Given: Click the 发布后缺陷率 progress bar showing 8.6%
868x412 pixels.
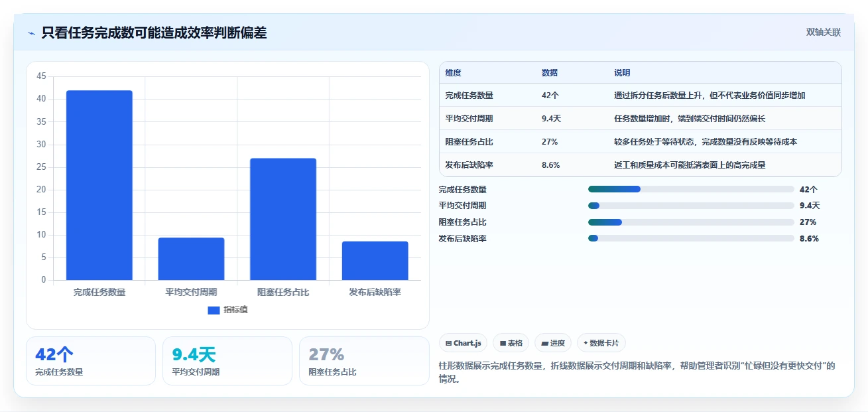Looking at the screenshot, I should [691, 238].
